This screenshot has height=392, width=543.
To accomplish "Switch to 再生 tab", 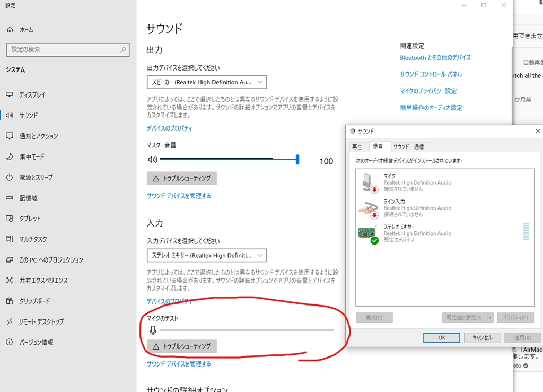I will tap(357, 147).
